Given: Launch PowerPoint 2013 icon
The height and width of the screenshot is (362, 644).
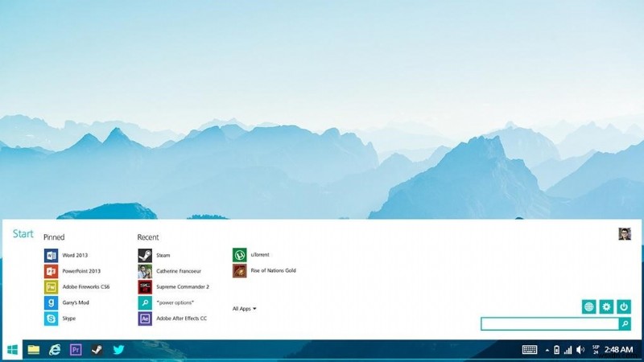Looking at the screenshot, I should point(51,271).
